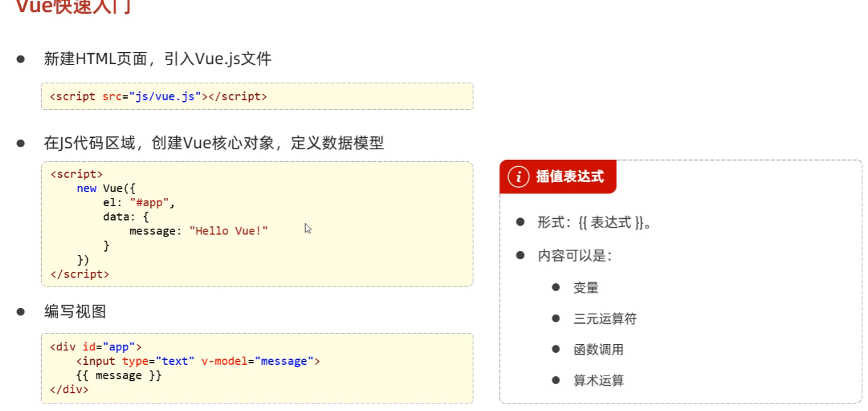The width and height of the screenshot is (868, 411).
Task: Click the bullet item 三元运算符
Action: (x=605, y=319)
